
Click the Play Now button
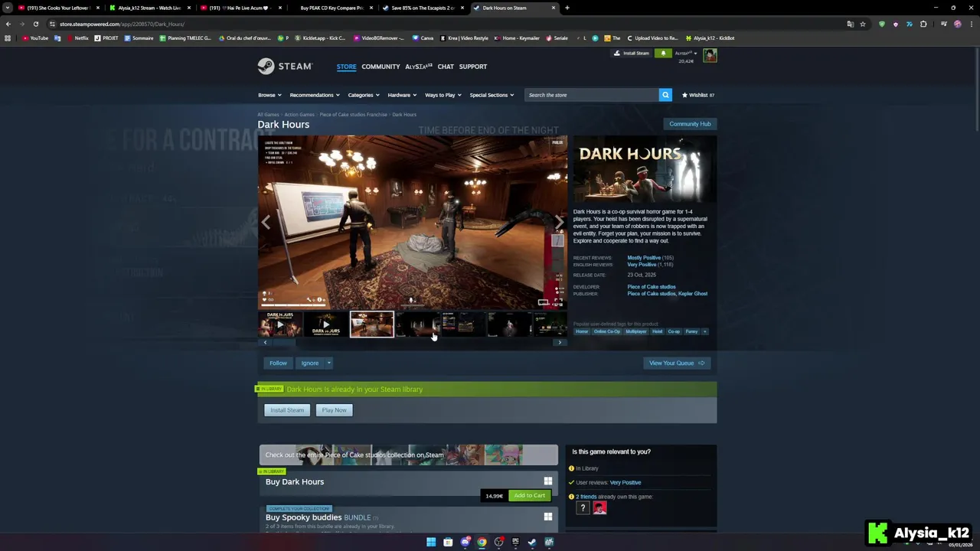tap(334, 410)
